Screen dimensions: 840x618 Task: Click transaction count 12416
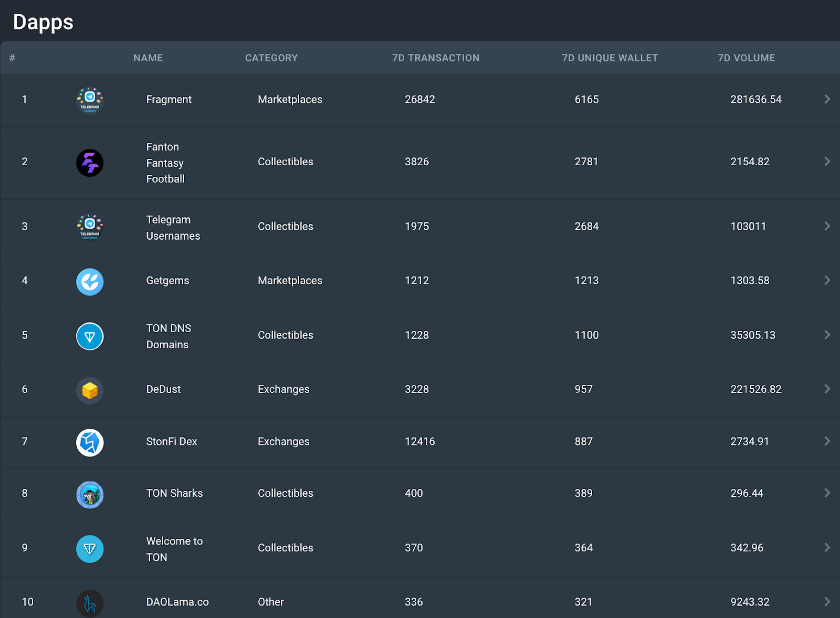[420, 441]
